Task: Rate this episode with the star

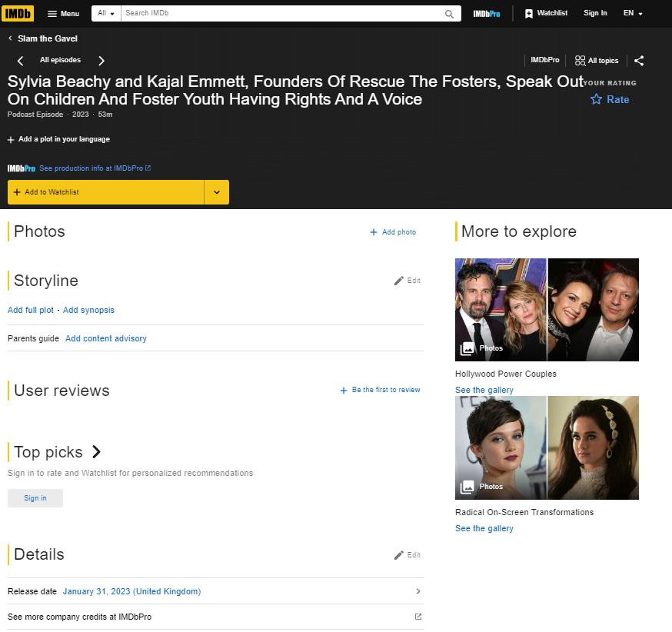Action: point(610,99)
